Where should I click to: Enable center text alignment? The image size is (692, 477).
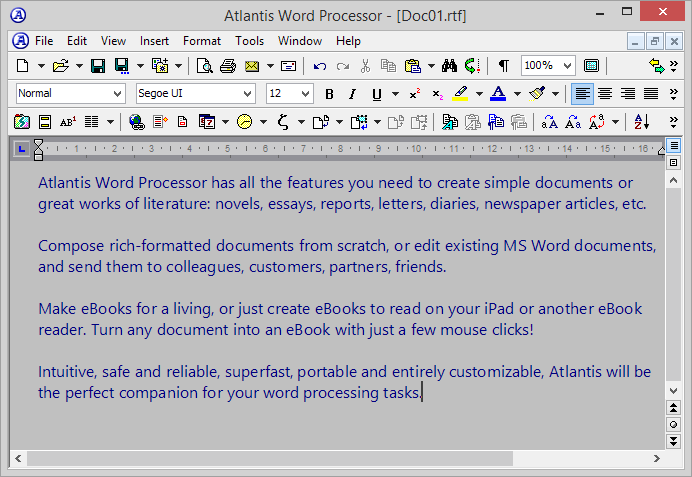click(604, 94)
